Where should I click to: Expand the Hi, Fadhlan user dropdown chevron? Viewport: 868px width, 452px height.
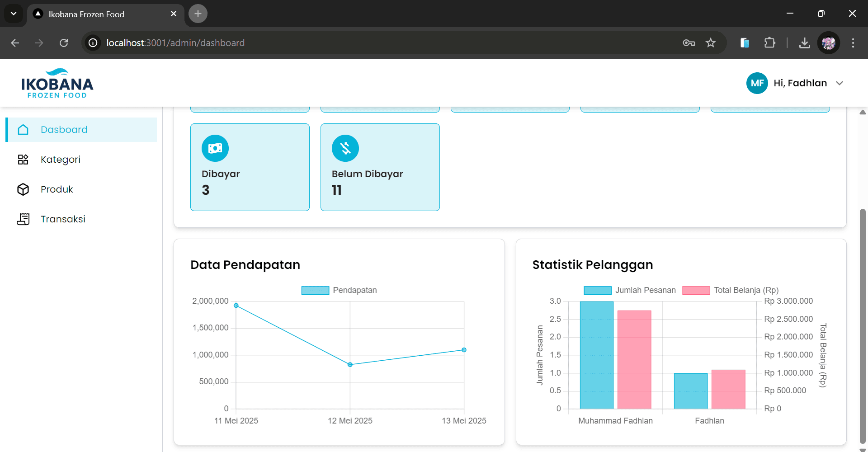[840, 83]
